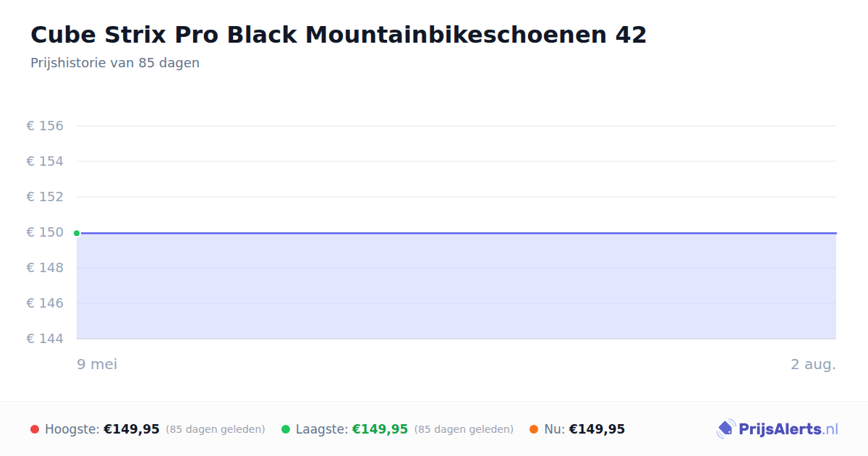Click the red Hoogste legend dot
The width and height of the screenshot is (868, 456).
click(35, 429)
